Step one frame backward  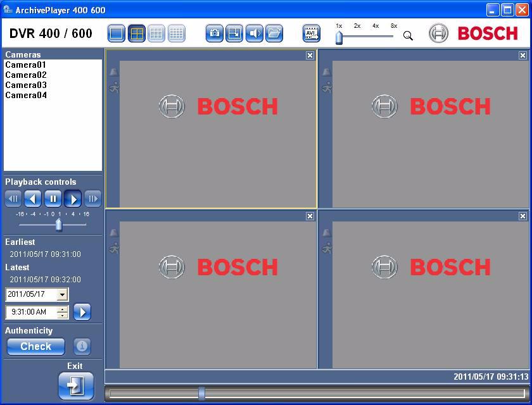pos(13,199)
